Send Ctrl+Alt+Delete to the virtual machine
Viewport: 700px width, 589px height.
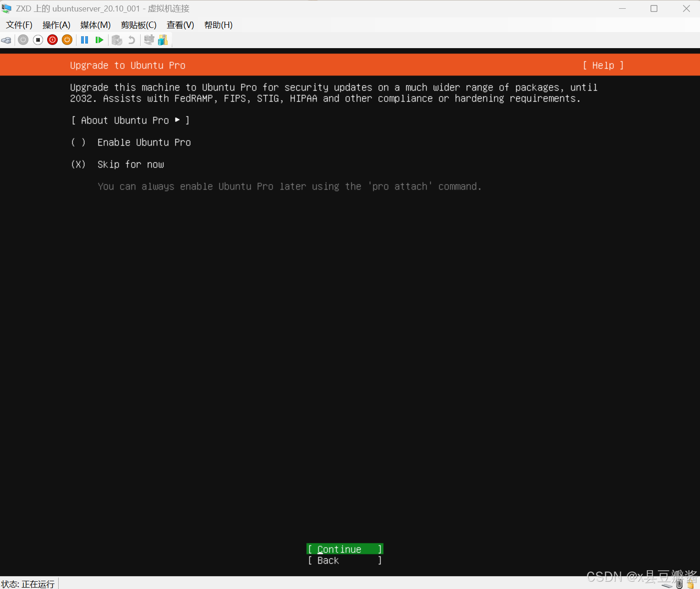[x=6, y=40]
